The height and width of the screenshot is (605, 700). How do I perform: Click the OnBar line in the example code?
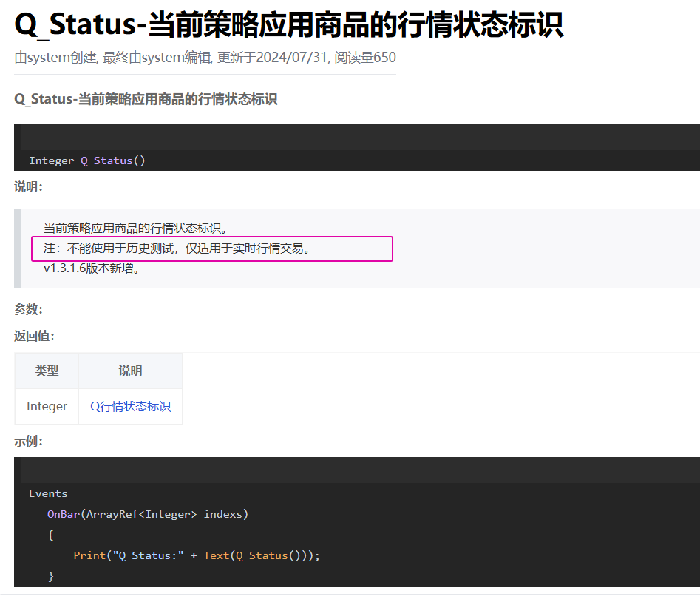148,513
